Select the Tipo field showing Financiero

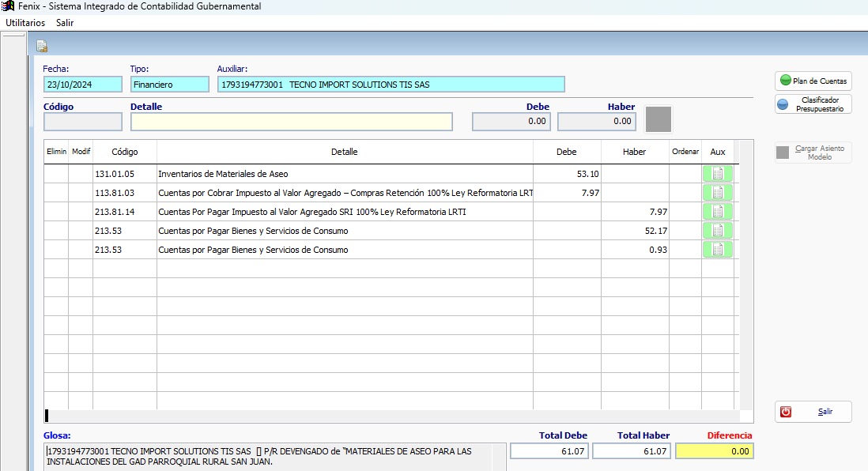[x=169, y=85]
